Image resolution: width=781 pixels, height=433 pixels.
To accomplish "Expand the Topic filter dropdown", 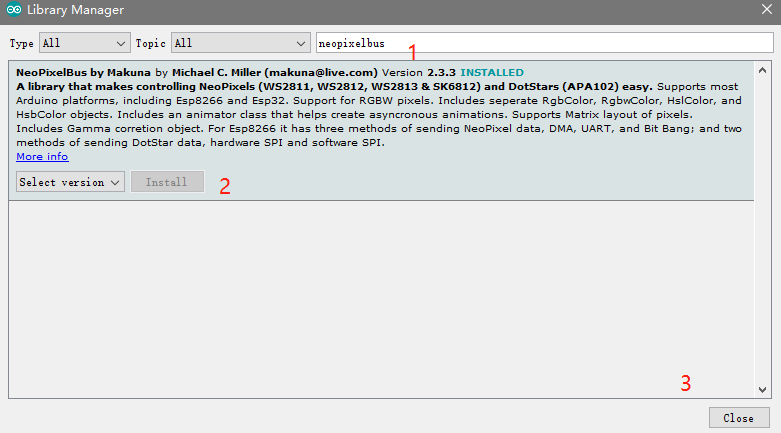I will pyautogui.click(x=240, y=44).
